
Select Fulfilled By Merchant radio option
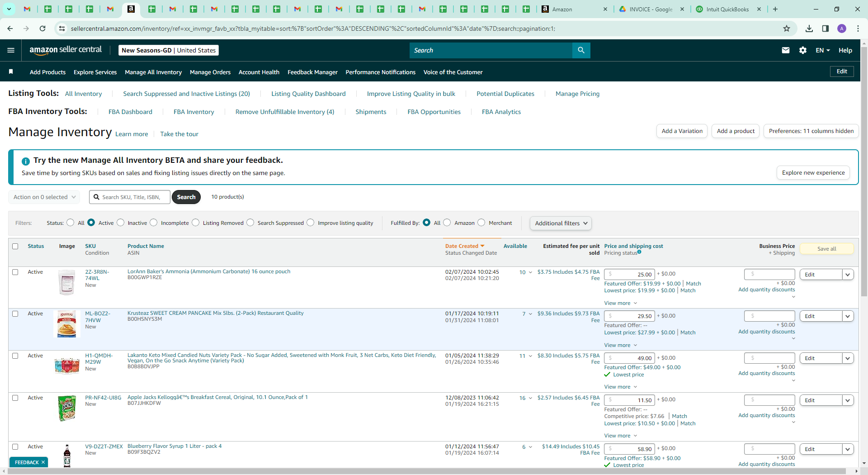[481, 223]
